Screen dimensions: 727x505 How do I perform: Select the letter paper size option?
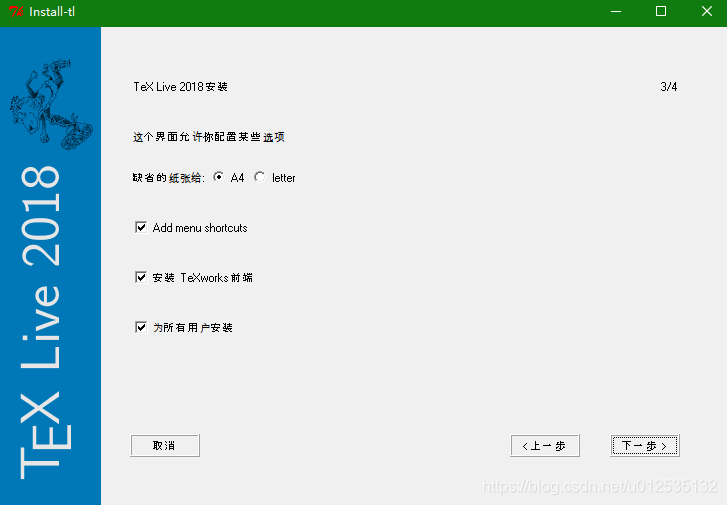260,177
